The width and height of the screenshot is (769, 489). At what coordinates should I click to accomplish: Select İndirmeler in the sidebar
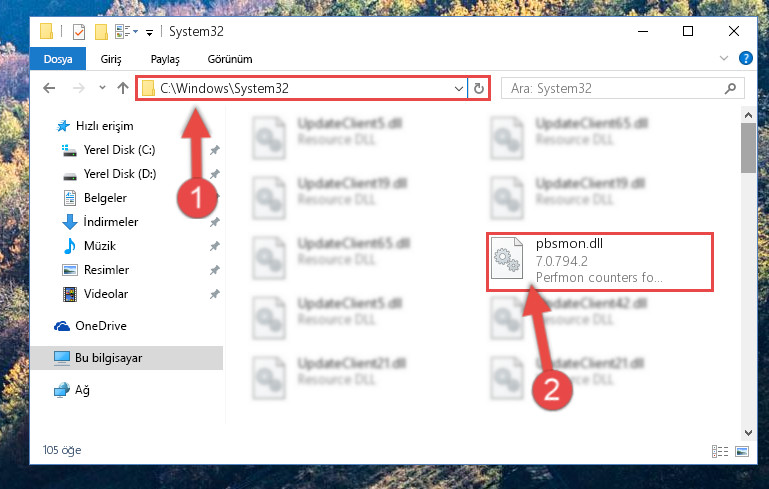[111, 222]
